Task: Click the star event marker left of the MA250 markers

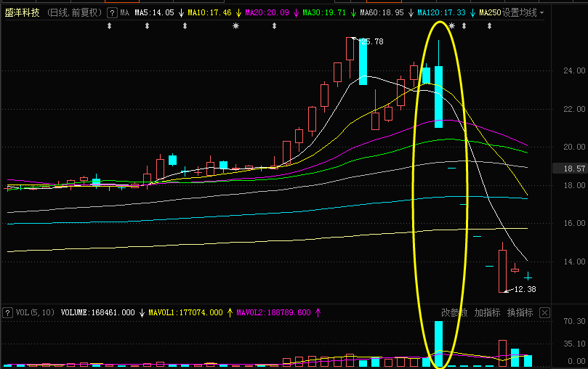Action: tap(452, 26)
